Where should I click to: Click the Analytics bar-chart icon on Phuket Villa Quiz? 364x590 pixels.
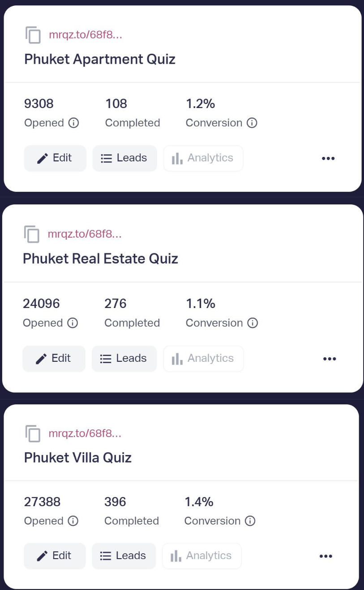[176, 555]
